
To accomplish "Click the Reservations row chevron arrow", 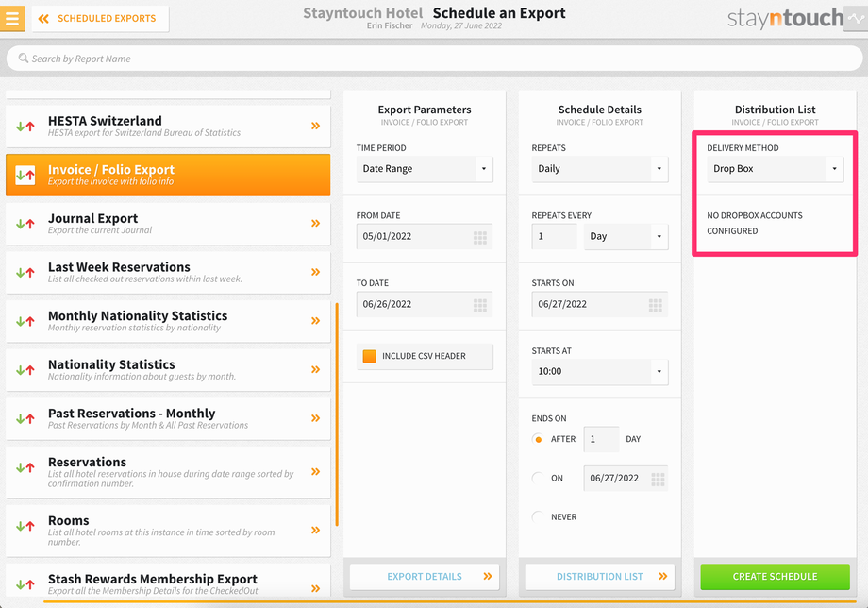I will [315, 472].
